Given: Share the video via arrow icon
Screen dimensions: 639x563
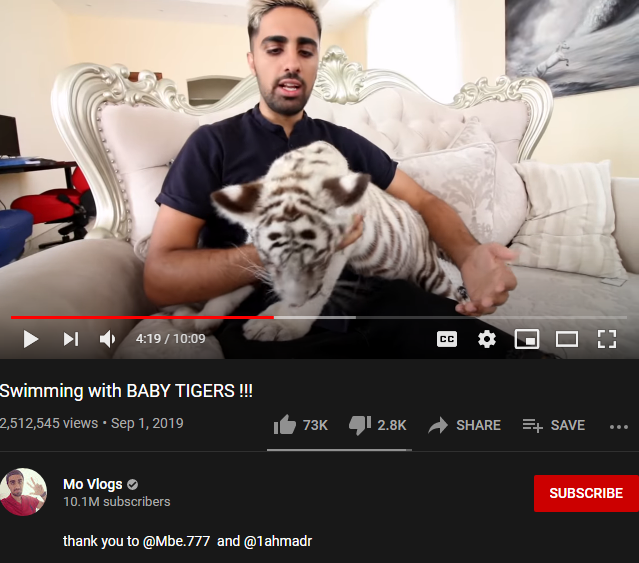Looking at the screenshot, I should [464, 425].
